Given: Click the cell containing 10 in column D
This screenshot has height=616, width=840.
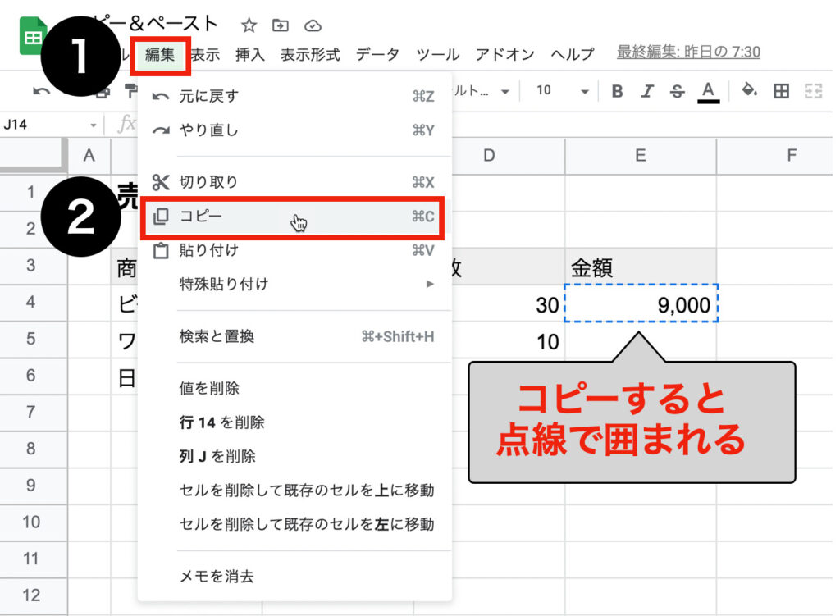Looking at the screenshot, I should (x=509, y=340).
